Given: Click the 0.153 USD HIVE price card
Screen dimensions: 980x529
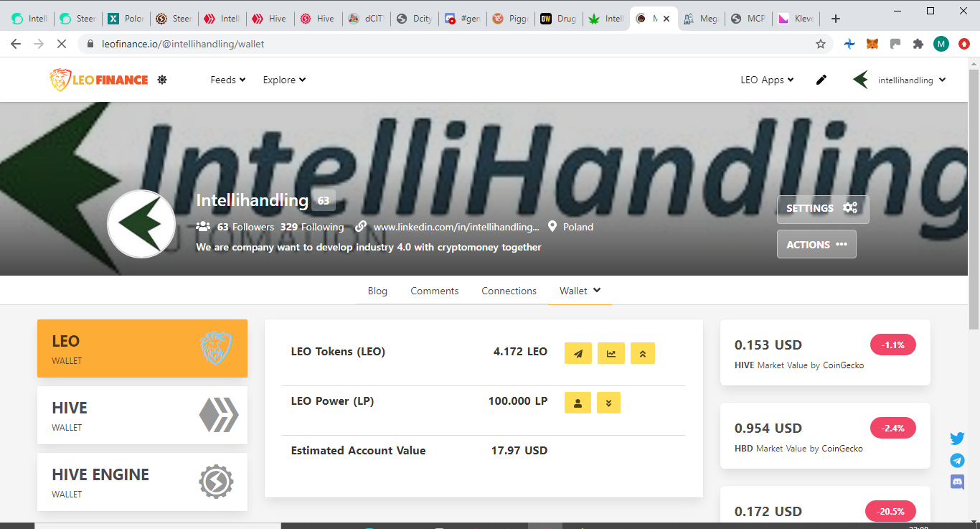Looking at the screenshot, I should pos(825,352).
